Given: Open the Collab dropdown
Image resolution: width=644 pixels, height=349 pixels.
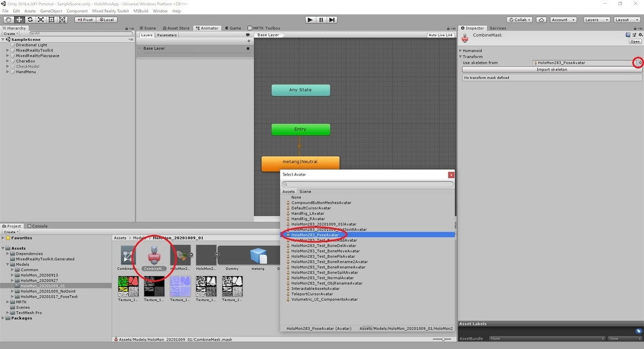Looking at the screenshot, I should (x=518, y=20).
